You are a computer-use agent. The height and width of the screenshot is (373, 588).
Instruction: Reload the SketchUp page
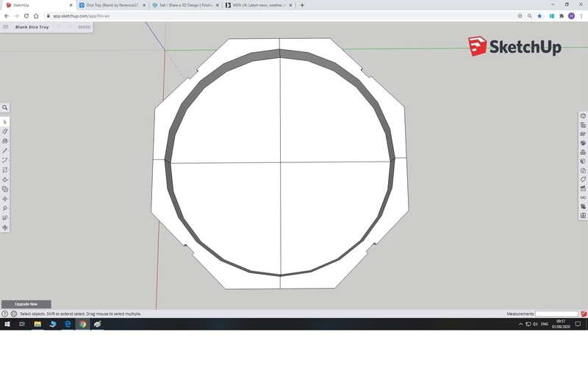(26, 16)
